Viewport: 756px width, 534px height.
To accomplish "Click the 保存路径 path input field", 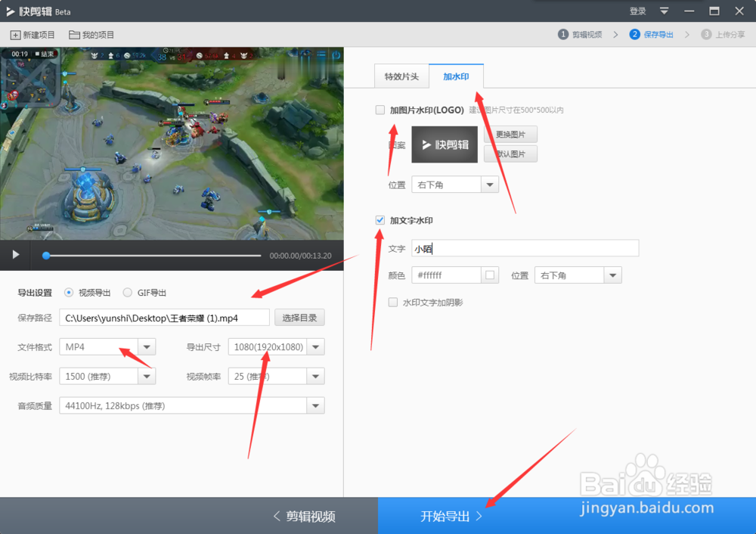I will (164, 318).
